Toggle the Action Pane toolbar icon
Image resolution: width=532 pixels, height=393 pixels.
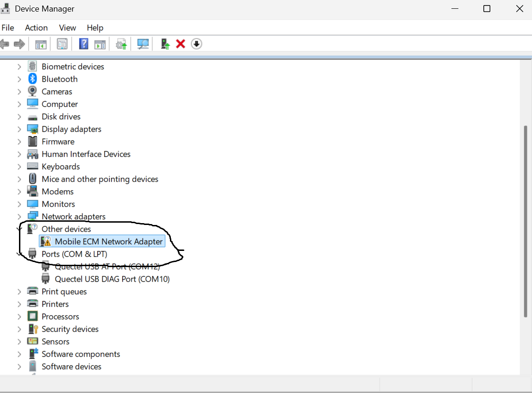pyautogui.click(x=100, y=44)
